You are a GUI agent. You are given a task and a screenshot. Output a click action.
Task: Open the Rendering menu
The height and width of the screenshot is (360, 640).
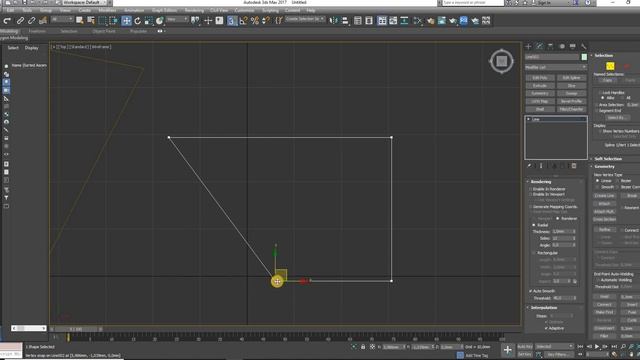pos(194,10)
